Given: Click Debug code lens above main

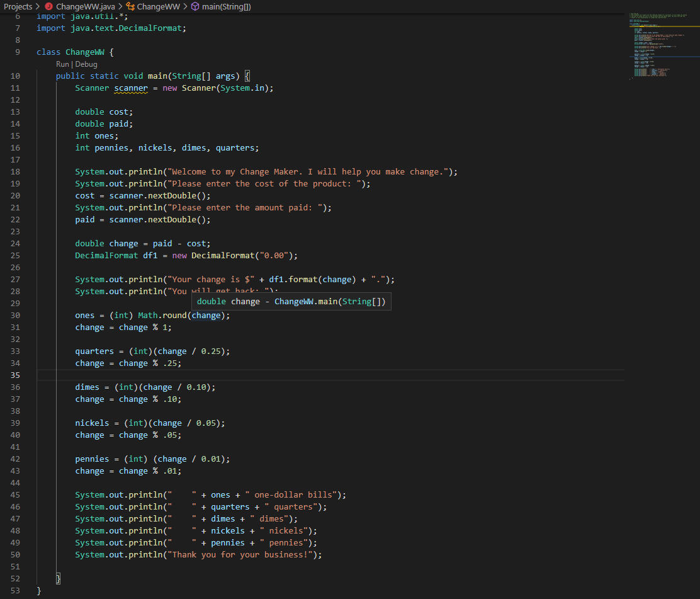Looking at the screenshot, I should tap(86, 64).
